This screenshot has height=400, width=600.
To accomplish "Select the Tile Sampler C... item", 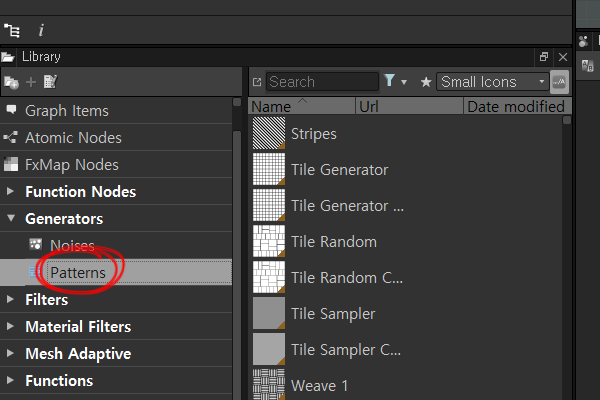I will click(346, 350).
